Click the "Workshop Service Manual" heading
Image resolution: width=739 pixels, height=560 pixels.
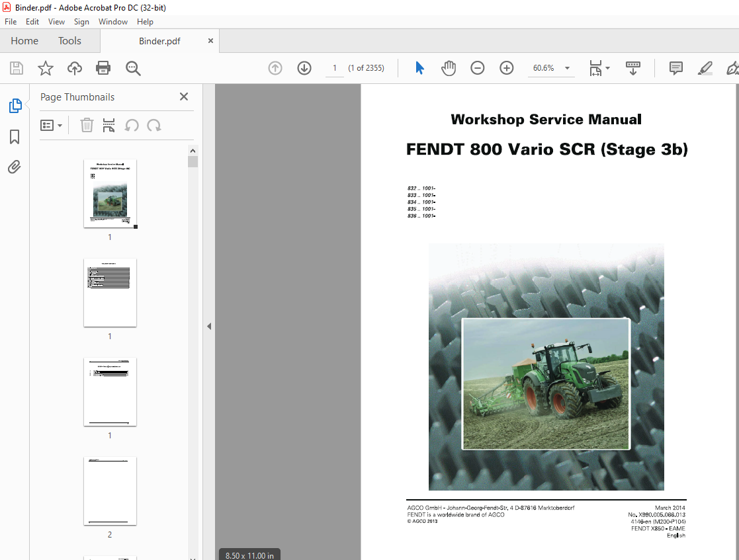546,120
